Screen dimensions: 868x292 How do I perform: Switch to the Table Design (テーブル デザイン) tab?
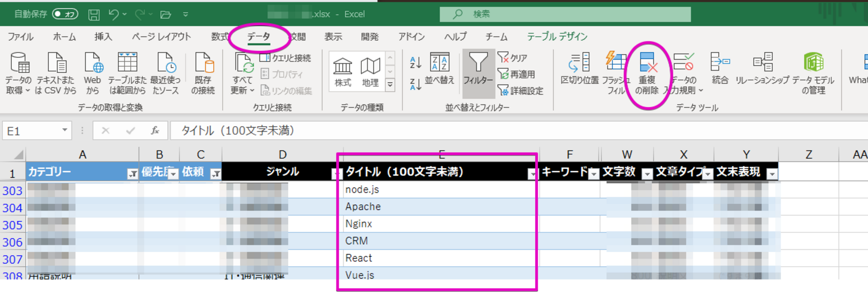[x=557, y=37]
